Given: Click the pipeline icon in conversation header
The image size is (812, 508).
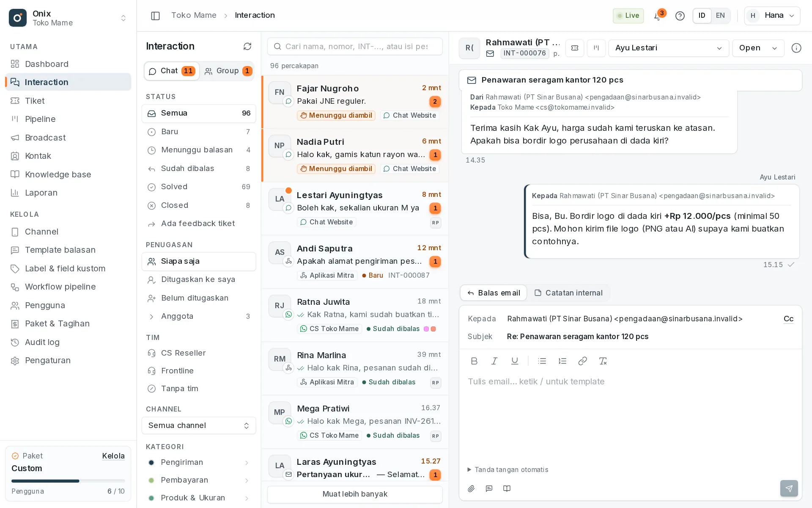Looking at the screenshot, I should [596, 48].
